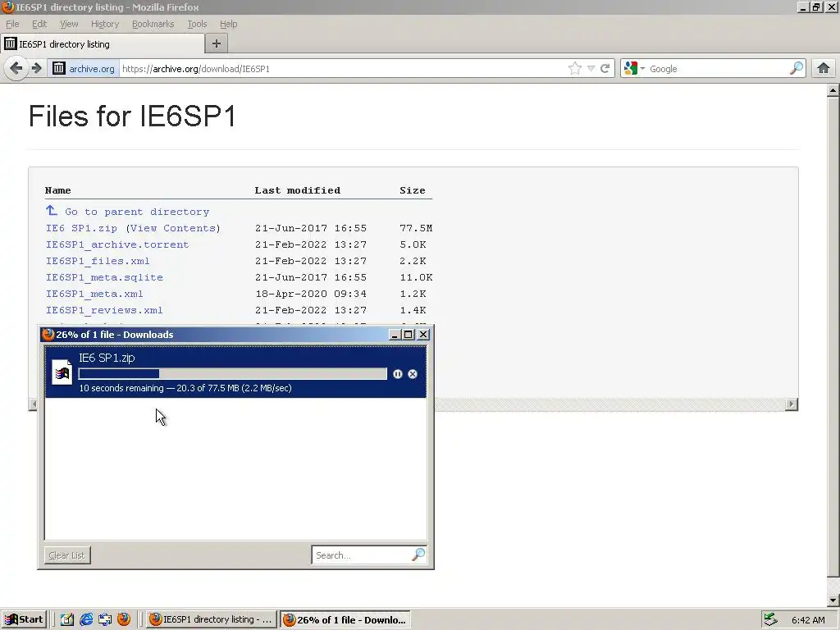This screenshot has height=630, width=840.
Task: Click in the URL address field
Action: click(x=343, y=69)
